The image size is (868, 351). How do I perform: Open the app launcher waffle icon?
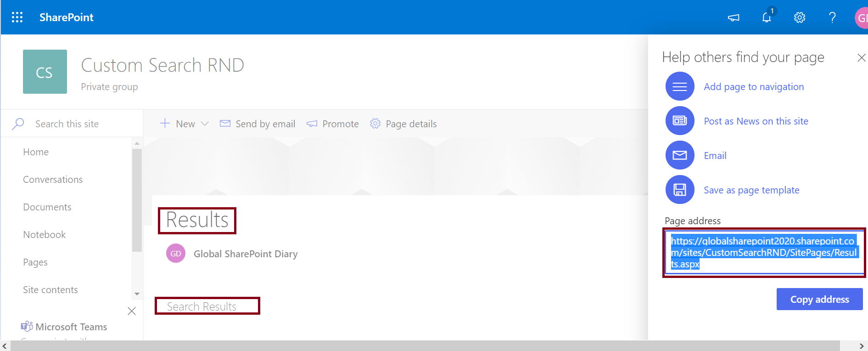(17, 17)
